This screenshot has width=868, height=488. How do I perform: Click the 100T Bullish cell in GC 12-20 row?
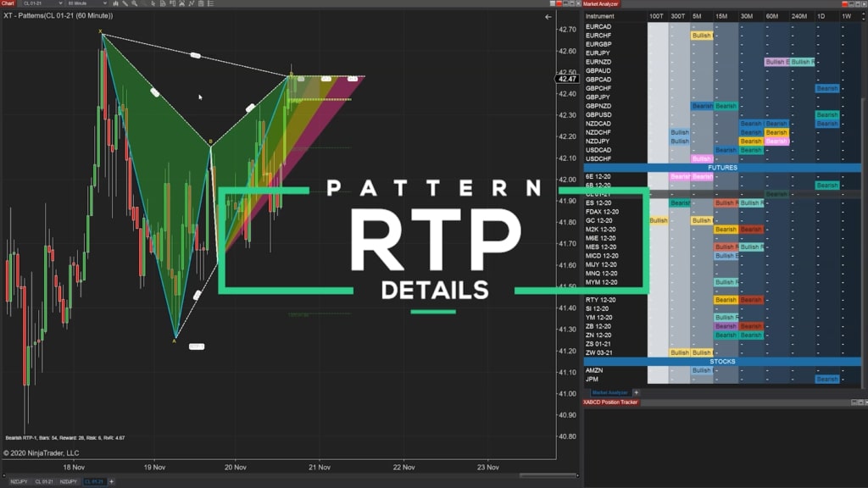click(658, 221)
